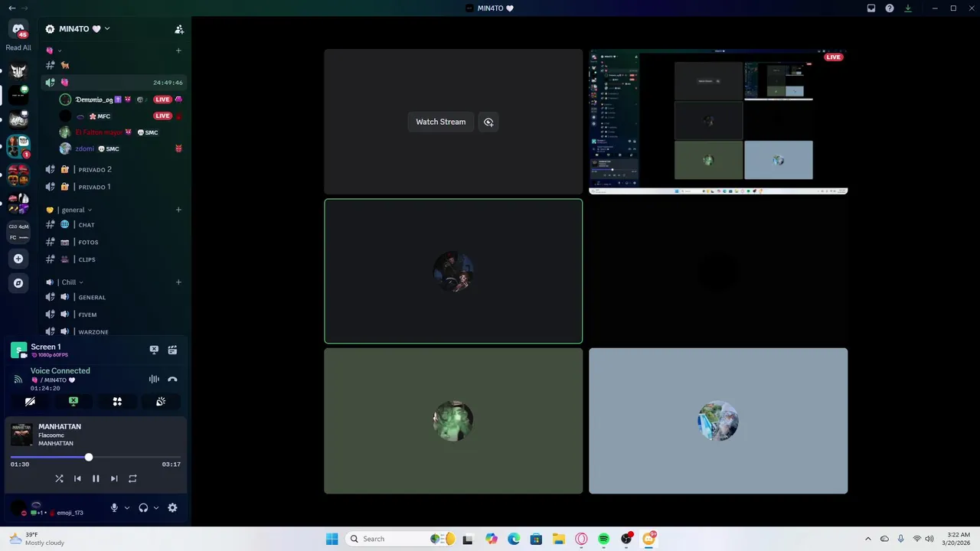This screenshot has height=551, width=980.
Task: Open the activities launcher button
Action: tap(117, 401)
